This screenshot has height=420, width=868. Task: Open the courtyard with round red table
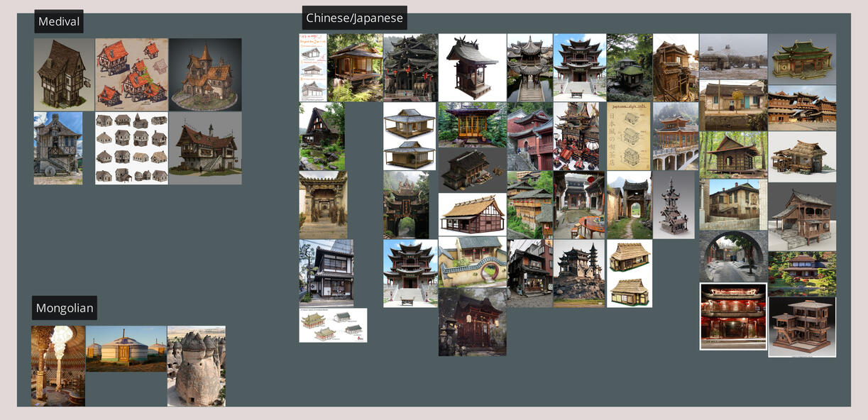click(579, 204)
